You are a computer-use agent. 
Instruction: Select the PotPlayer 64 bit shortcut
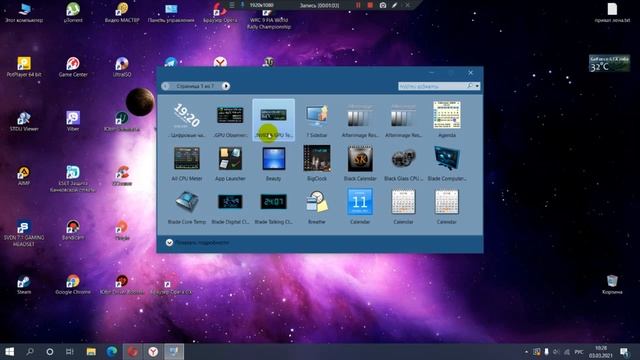coord(24,67)
